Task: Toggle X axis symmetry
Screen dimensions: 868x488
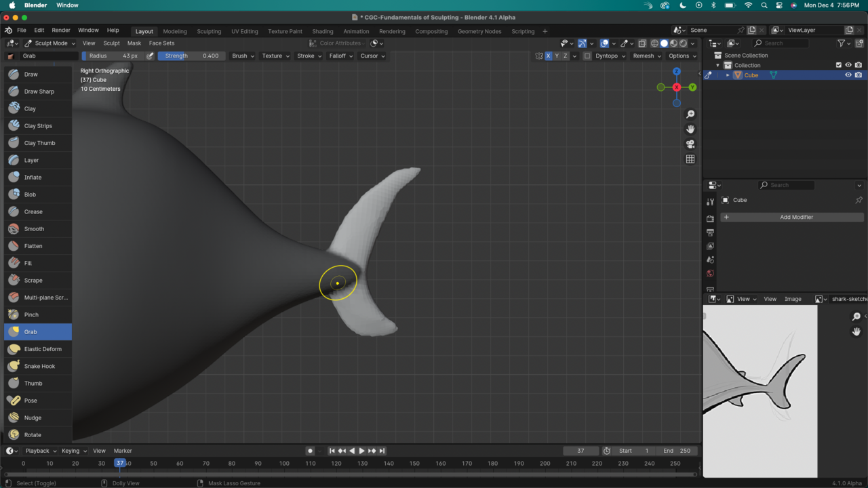Action: (x=548, y=56)
